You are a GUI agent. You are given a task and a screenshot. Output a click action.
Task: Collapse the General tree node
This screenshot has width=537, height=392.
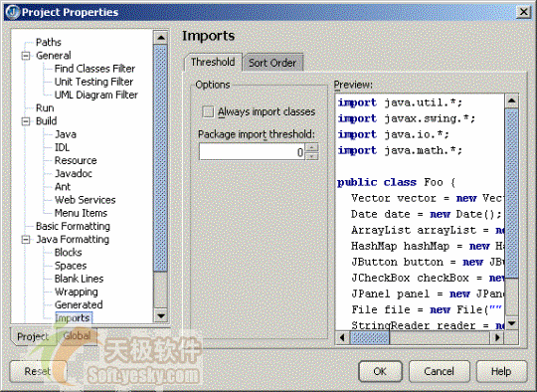click(x=26, y=56)
